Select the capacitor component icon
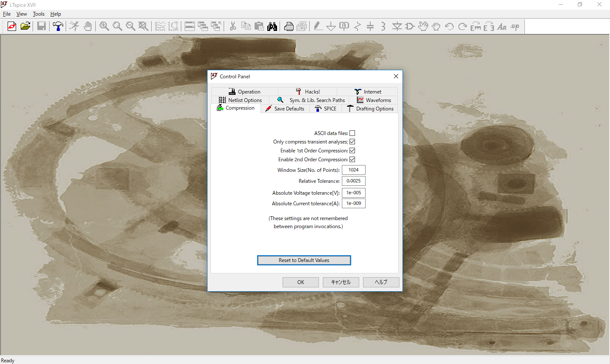The width and height of the screenshot is (610, 364). click(x=370, y=26)
